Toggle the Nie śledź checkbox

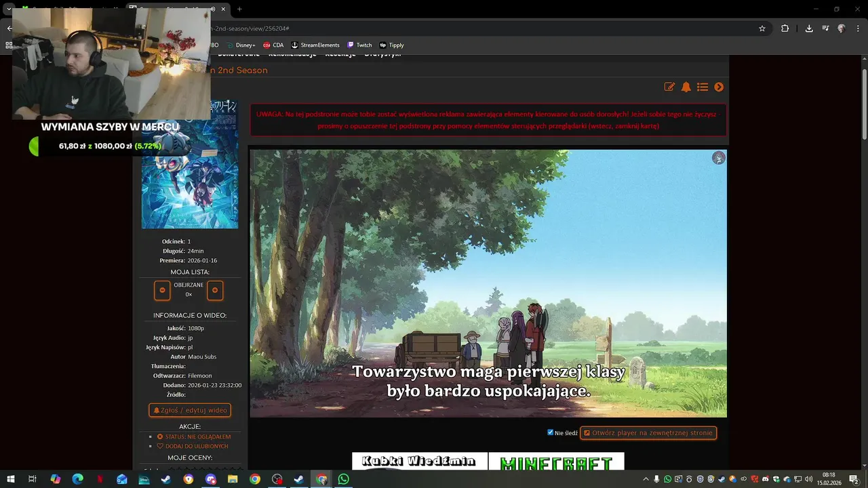tap(551, 432)
